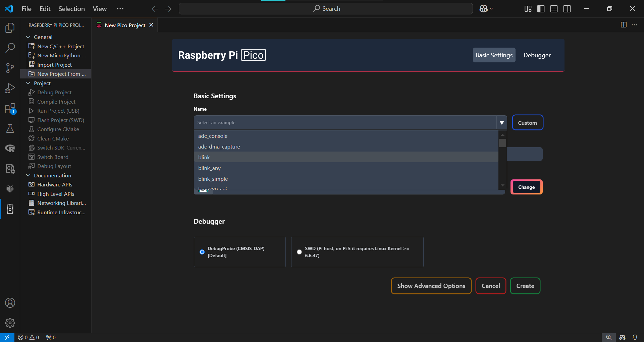Choose blink from example list

tap(346, 157)
